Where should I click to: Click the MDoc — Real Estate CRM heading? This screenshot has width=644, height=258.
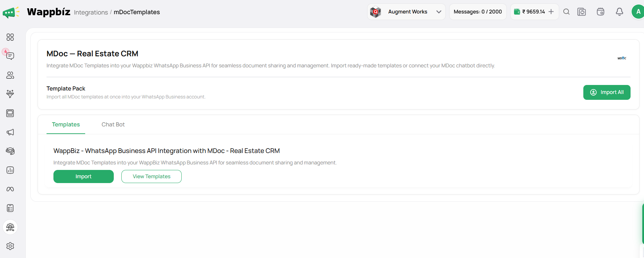[x=92, y=54]
